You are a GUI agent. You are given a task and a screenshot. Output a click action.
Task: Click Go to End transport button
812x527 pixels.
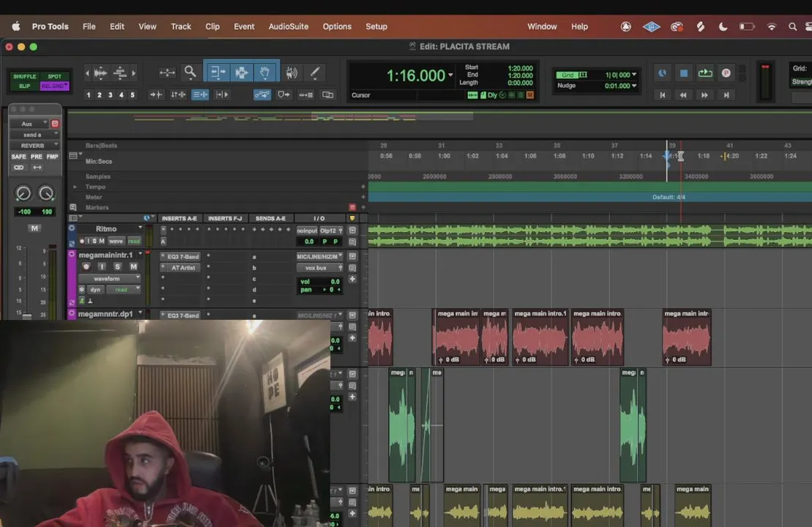pyautogui.click(x=726, y=94)
